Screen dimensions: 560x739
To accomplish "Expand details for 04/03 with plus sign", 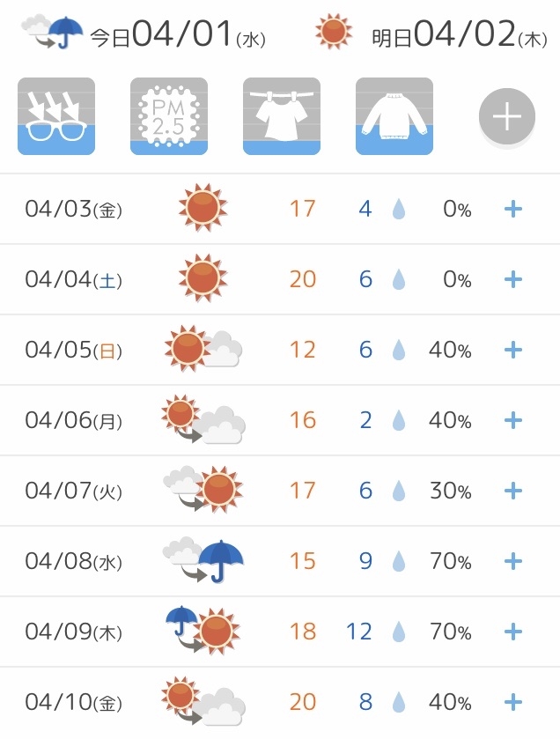I will click(513, 209).
